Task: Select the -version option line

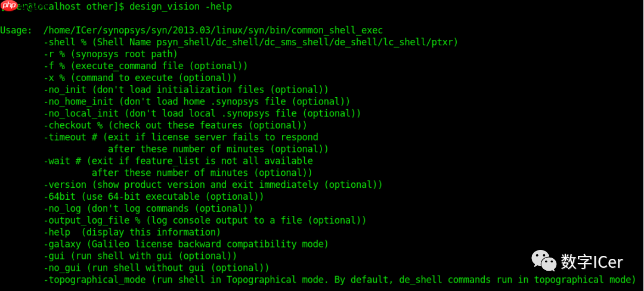Action: pos(213,185)
